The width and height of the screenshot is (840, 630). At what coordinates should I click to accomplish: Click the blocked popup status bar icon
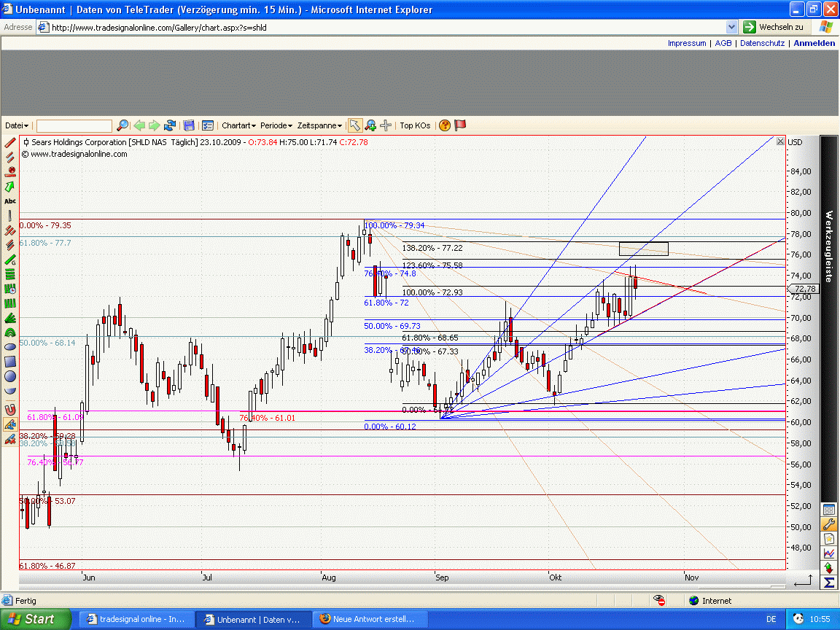pyautogui.click(x=659, y=601)
